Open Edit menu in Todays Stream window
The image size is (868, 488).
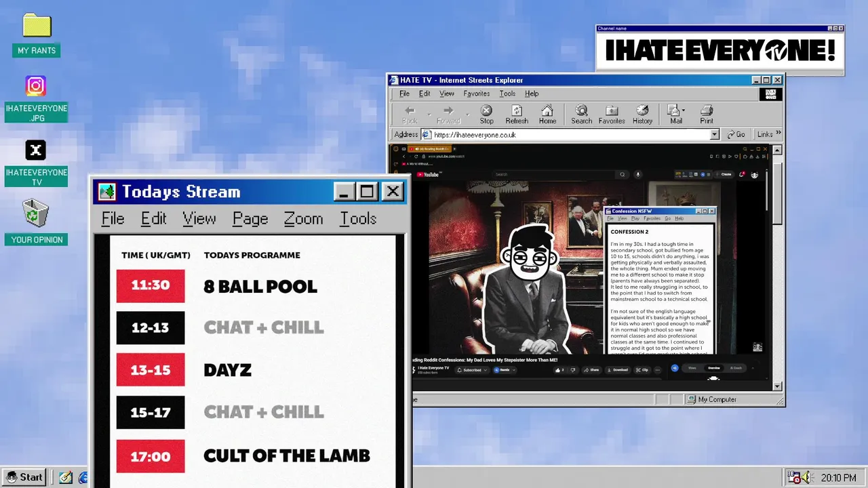153,219
